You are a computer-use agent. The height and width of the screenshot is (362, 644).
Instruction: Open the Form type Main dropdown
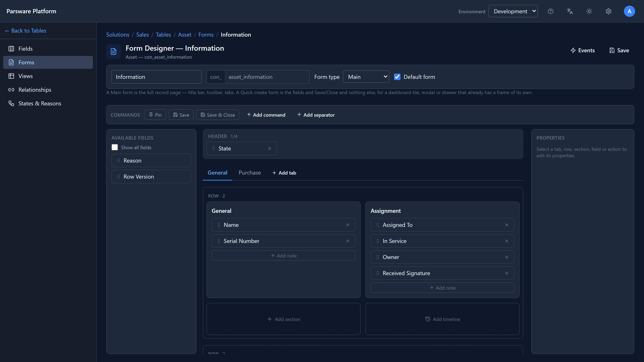366,77
